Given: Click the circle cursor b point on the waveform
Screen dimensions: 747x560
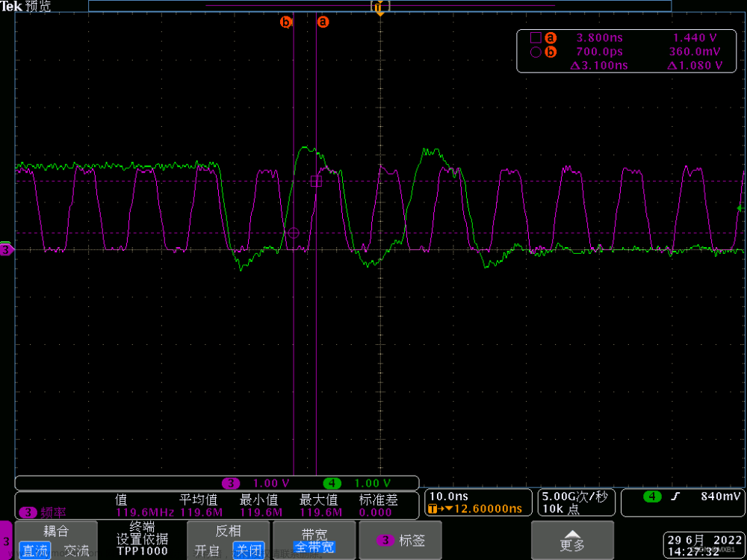Looking at the screenshot, I should pos(294,233).
